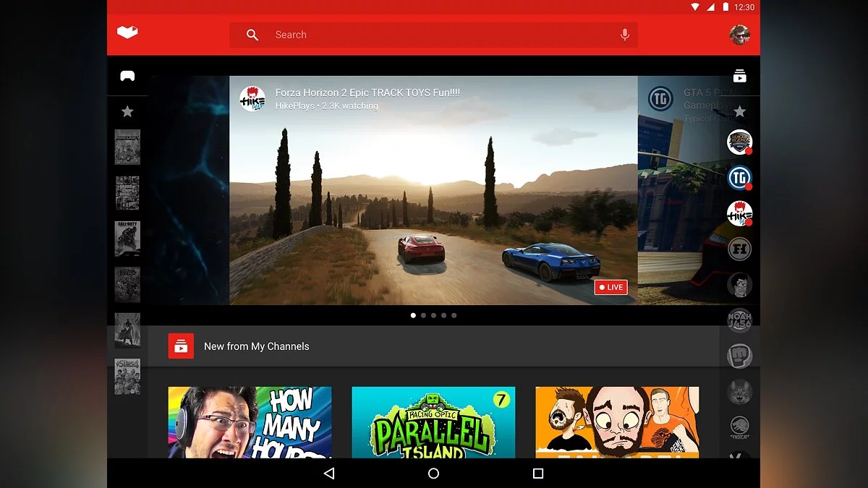
Task: Open the cartoon bearded men video thumbnail
Action: (617, 422)
